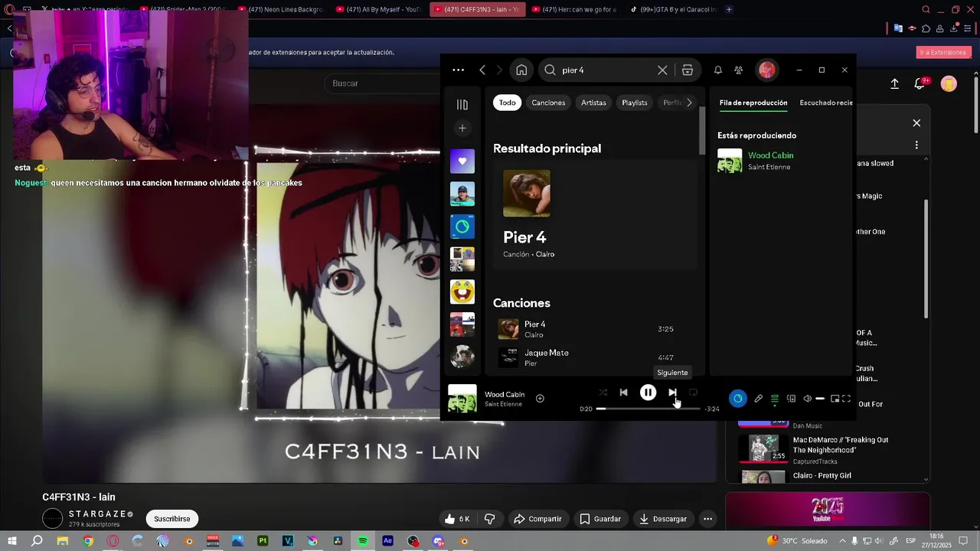Select the Todo filter chip
The image size is (980, 551).
508,103
